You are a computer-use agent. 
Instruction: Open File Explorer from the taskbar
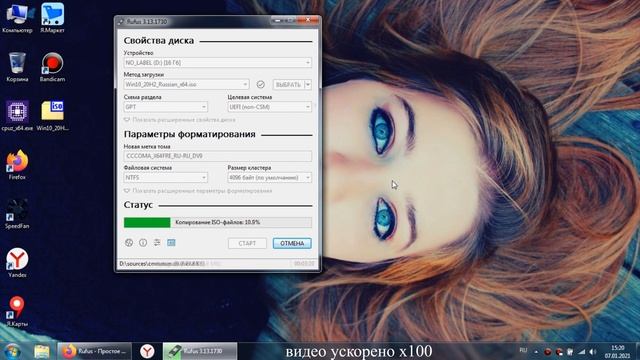pyautogui.click(x=42, y=351)
